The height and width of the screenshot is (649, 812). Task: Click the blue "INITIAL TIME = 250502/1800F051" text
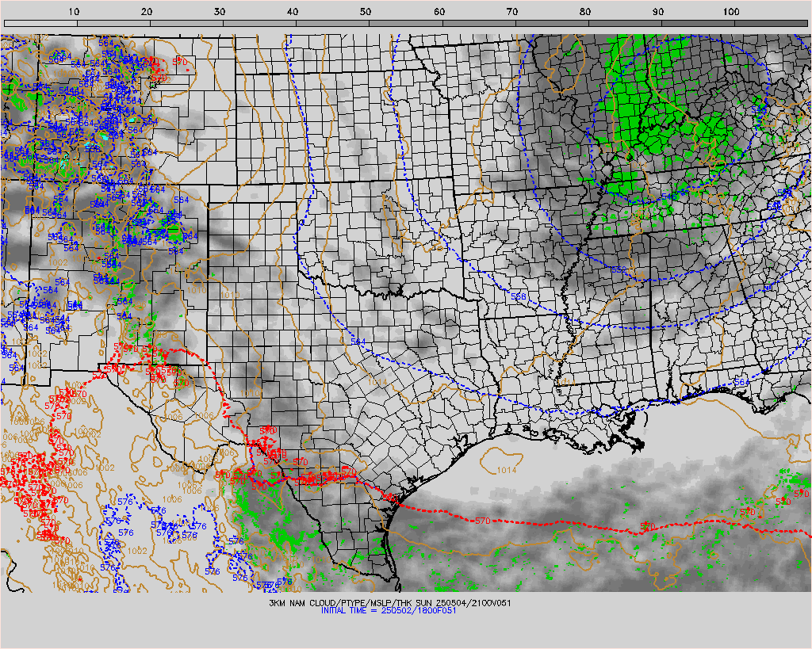click(x=389, y=611)
